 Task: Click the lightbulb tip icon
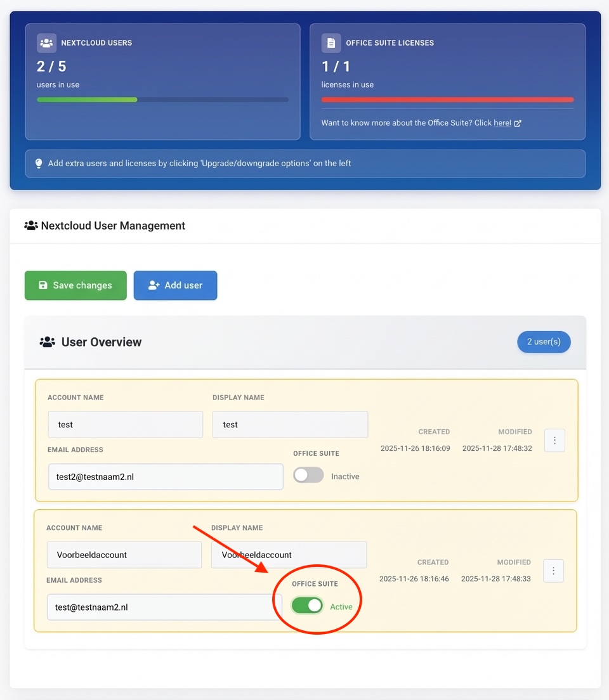pyautogui.click(x=39, y=164)
